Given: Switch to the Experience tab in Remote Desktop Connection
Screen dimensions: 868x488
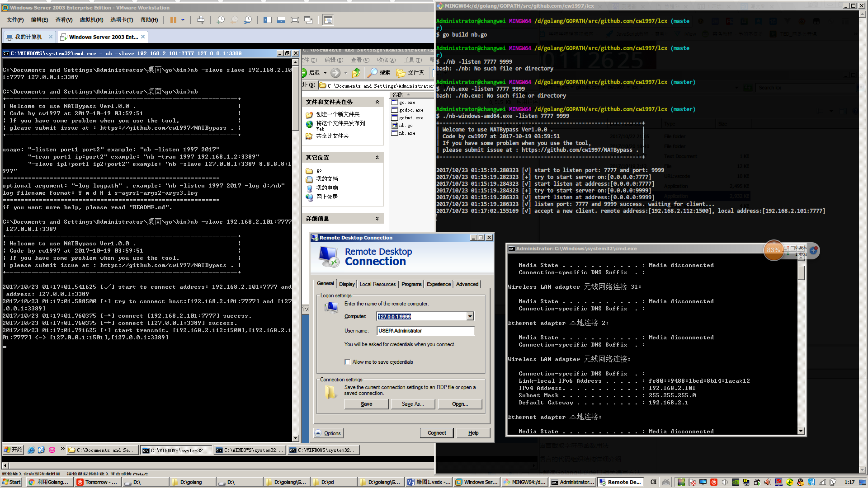Looking at the screenshot, I should [439, 284].
